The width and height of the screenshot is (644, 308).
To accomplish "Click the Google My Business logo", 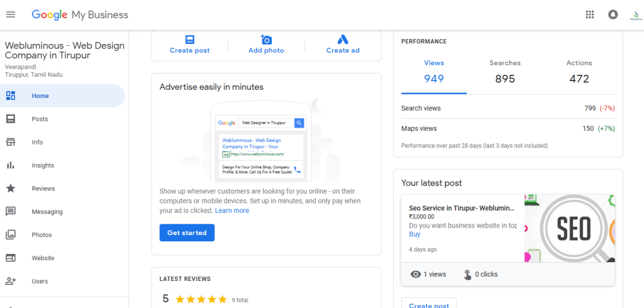I will tap(80, 15).
